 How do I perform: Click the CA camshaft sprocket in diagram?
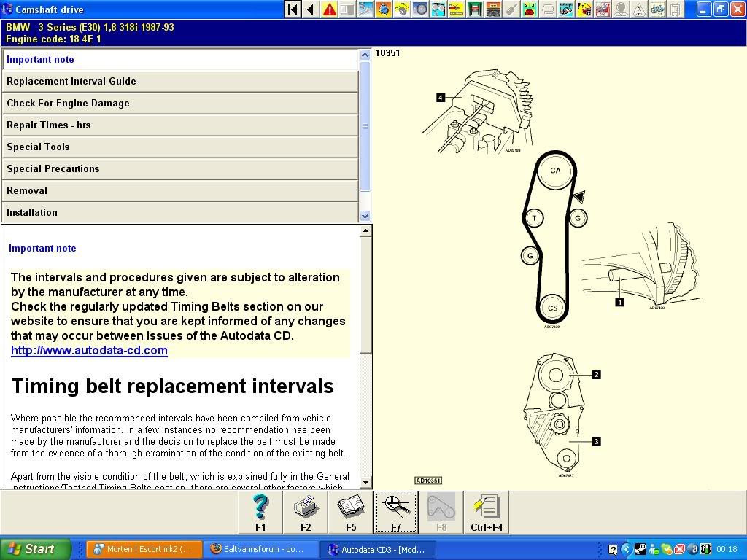click(x=555, y=171)
